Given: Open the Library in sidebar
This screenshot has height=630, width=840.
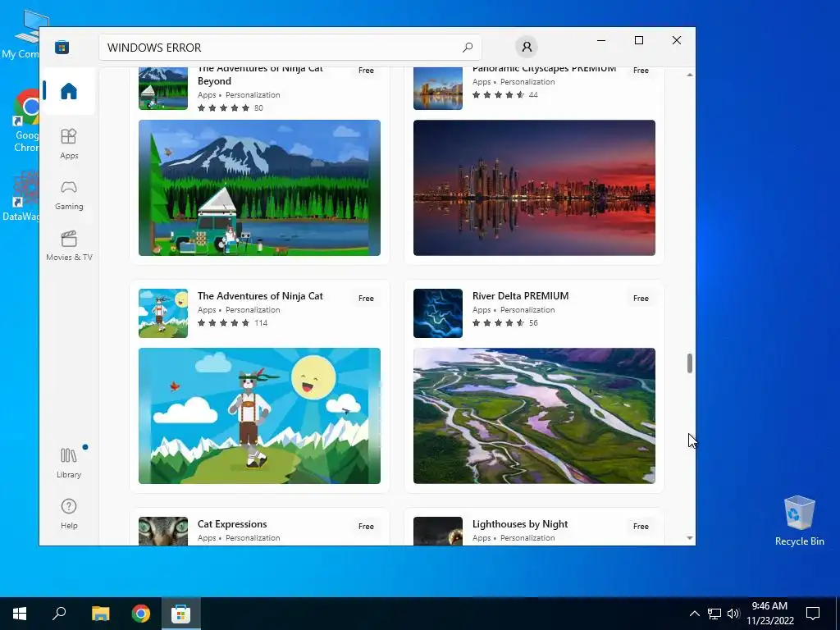Looking at the screenshot, I should [x=69, y=463].
